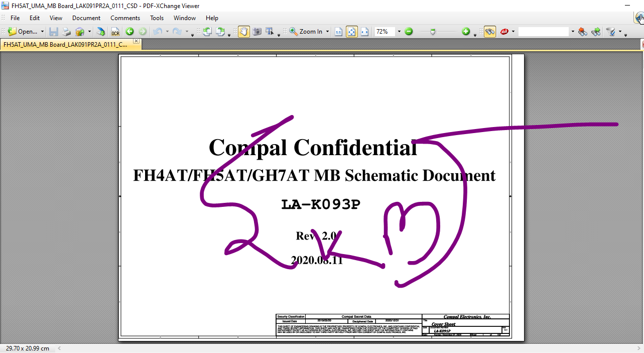Open the Edit menu
644x353 pixels.
[35, 18]
